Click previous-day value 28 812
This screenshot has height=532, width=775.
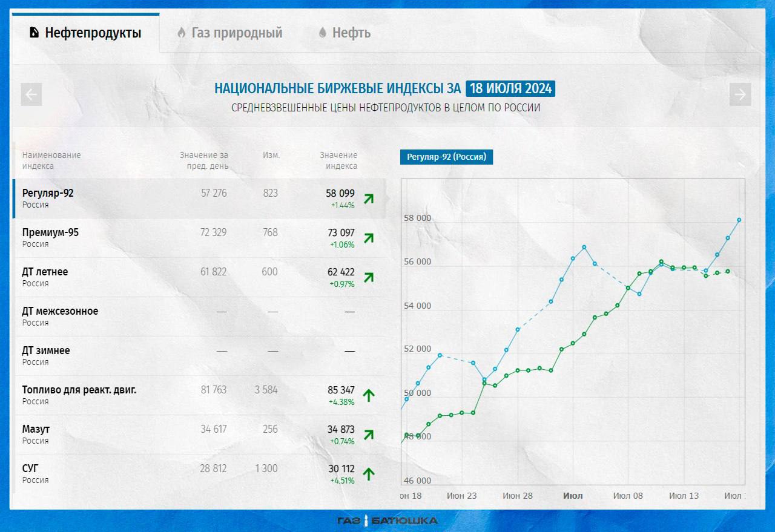click(x=214, y=468)
